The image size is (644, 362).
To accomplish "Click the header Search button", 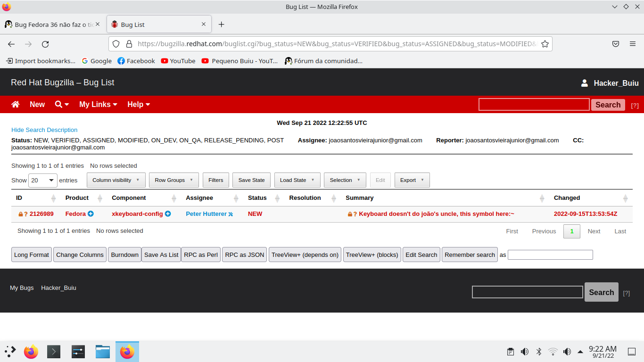I will coord(608,105).
